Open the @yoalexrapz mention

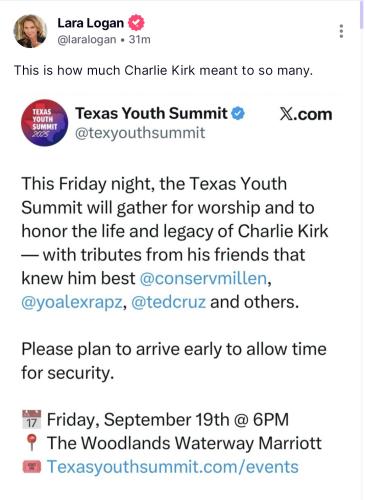tap(72, 302)
